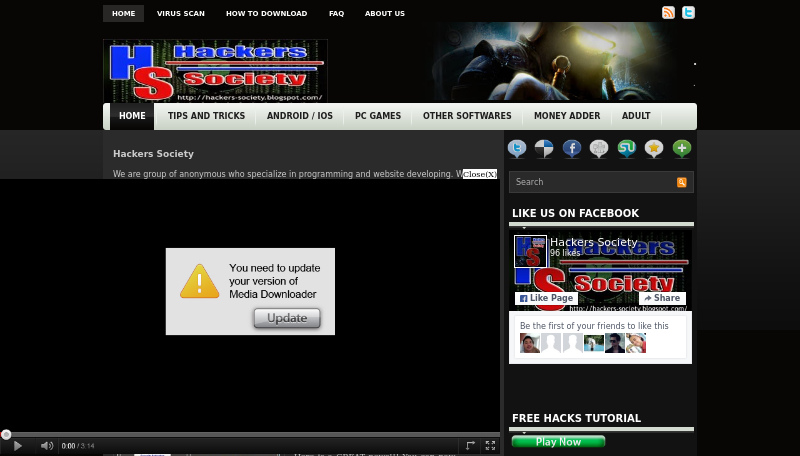Screen dimensions: 800x456
Task: Select PC GAMES tab
Action: click(378, 116)
